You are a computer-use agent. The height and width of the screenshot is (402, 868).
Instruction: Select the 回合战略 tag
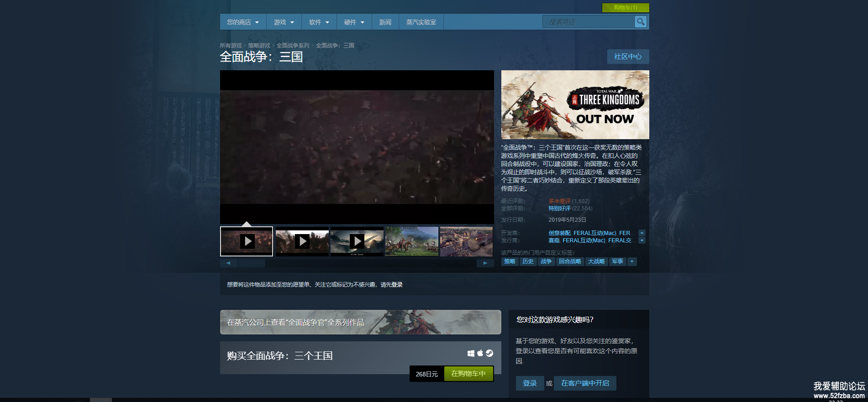[570, 261]
